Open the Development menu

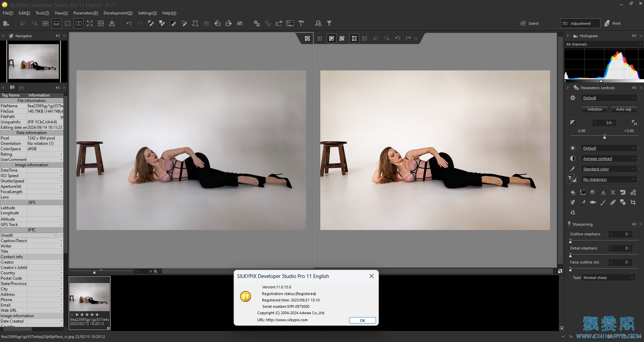(x=118, y=13)
